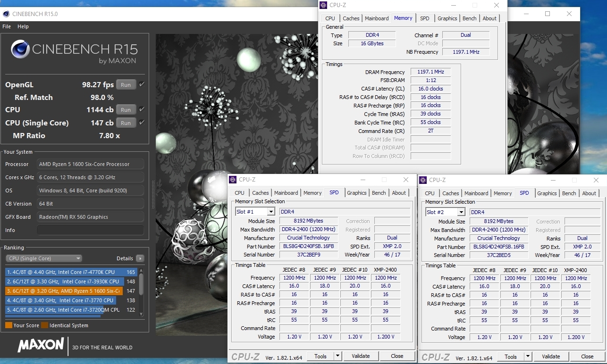Run the OpenGL benchmark
The width and height of the screenshot is (607, 364).
(126, 85)
